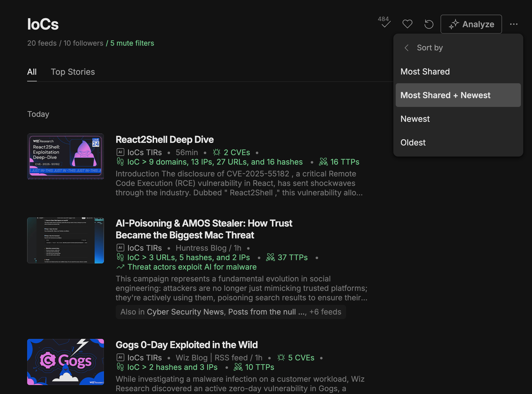The image size is (532, 394).
Task: Click the AI badge icon on React2Shell article
Action: coord(120,152)
